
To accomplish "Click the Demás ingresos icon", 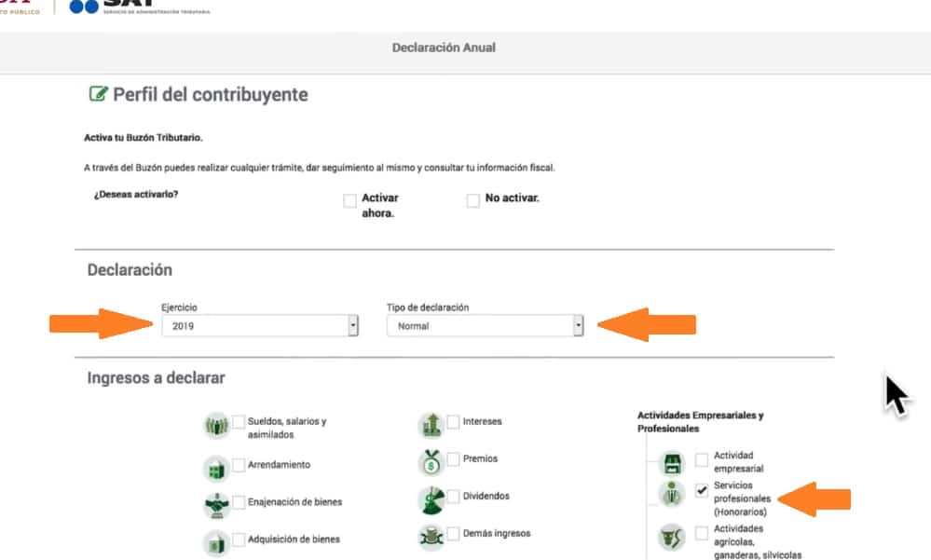I will (431, 536).
